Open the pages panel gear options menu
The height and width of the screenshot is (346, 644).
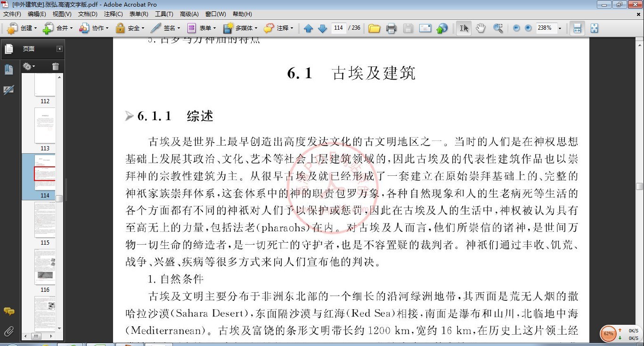pyautogui.click(x=29, y=66)
